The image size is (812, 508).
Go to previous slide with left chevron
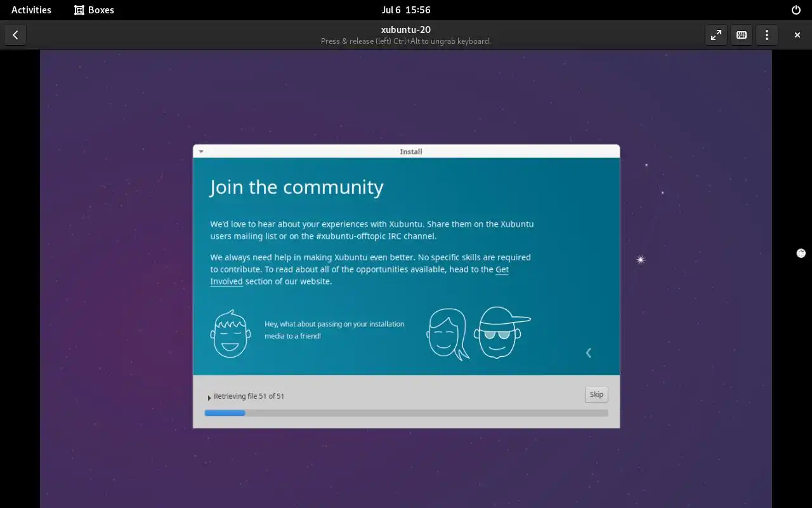[589, 352]
